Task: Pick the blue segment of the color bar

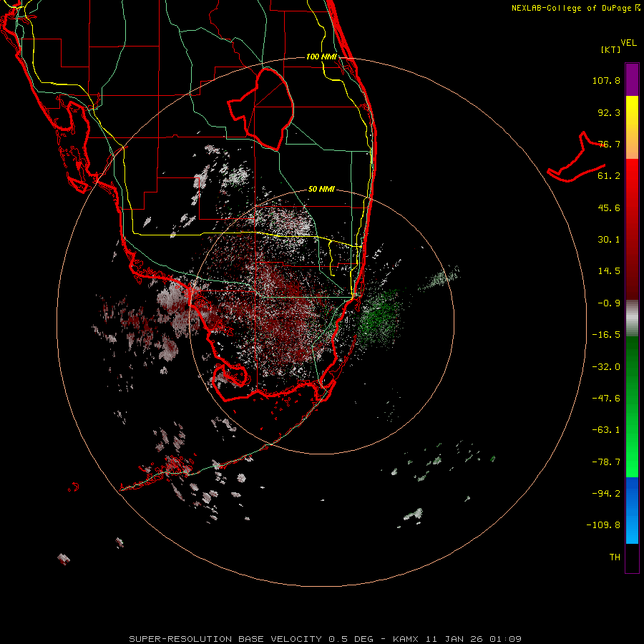Action: tap(632, 510)
